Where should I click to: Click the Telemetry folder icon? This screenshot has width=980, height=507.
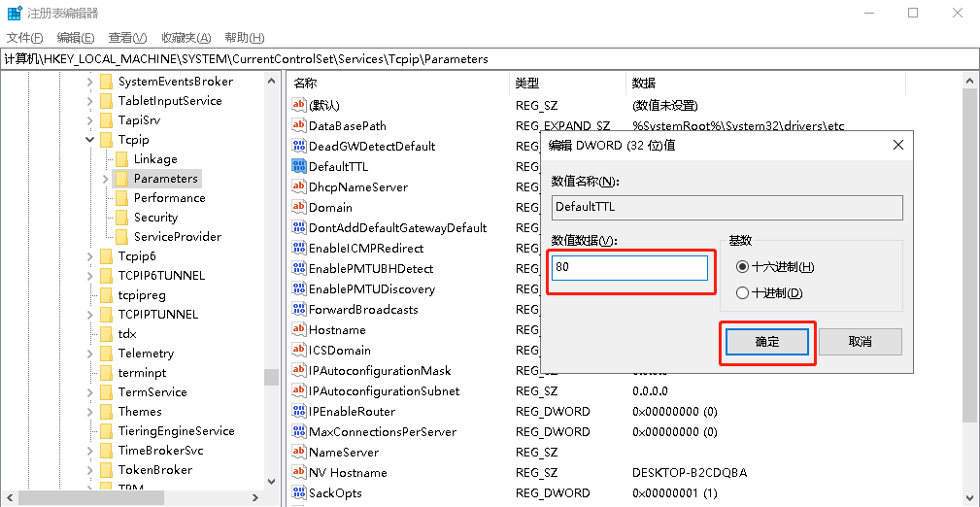[x=106, y=354]
